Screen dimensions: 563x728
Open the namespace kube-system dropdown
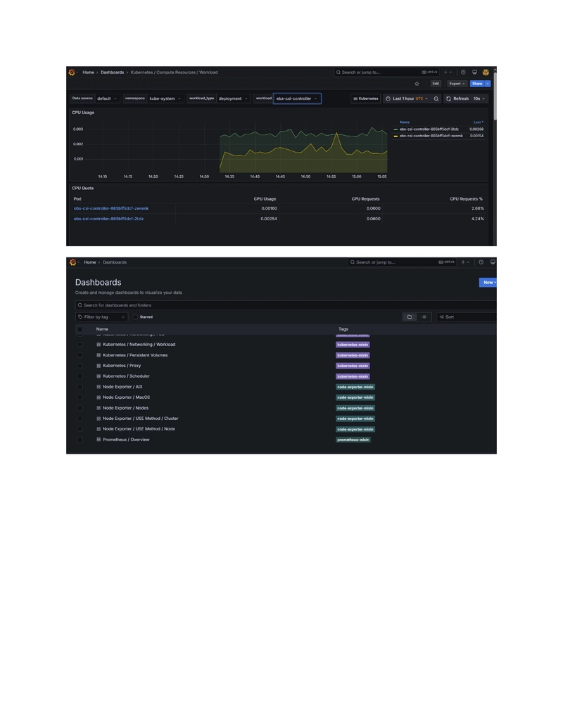(165, 98)
